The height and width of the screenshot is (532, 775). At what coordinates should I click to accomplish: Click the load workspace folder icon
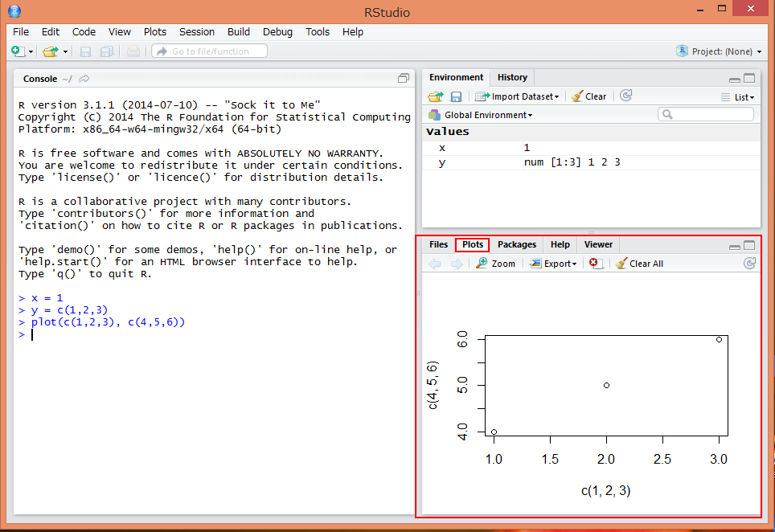point(436,96)
